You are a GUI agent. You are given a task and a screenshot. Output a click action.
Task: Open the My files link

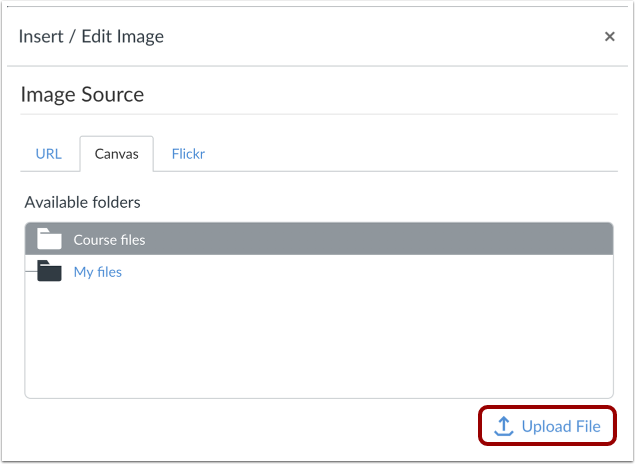click(x=98, y=272)
